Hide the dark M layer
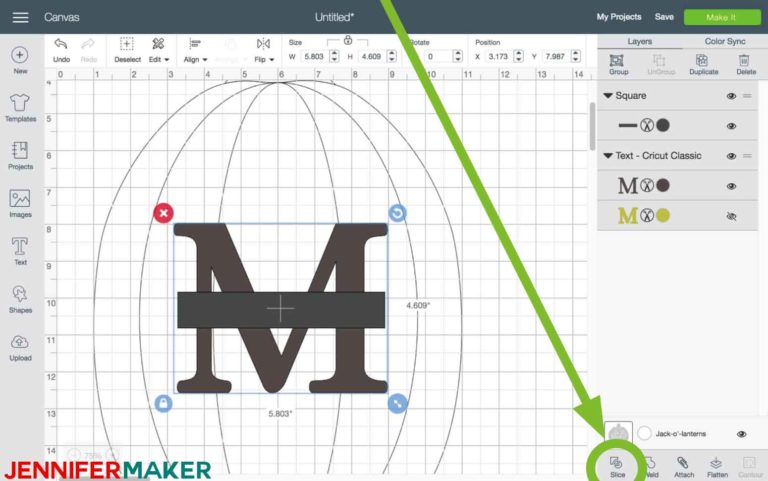Image resolution: width=768 pixels, height=481 pixels. click(x=731, y=186)
